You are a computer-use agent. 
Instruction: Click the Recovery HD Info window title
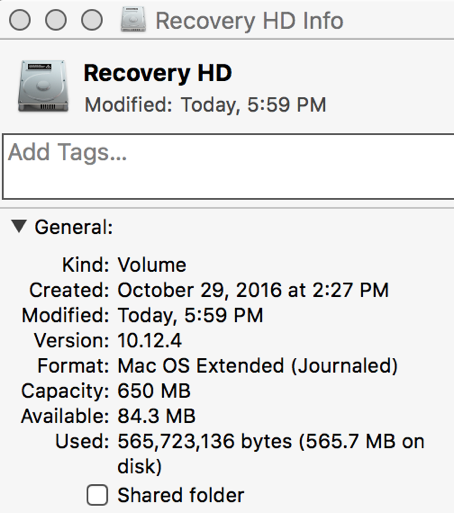click(x=250, y=21)
